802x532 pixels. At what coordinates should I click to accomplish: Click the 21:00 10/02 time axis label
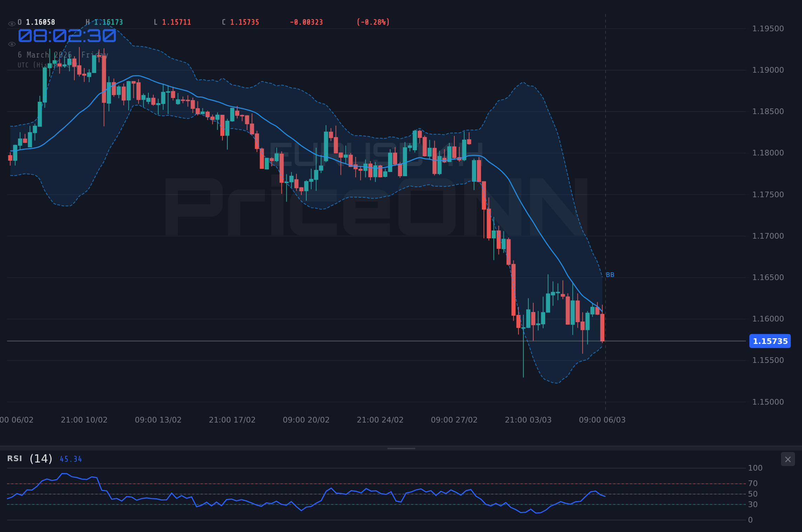84,420
